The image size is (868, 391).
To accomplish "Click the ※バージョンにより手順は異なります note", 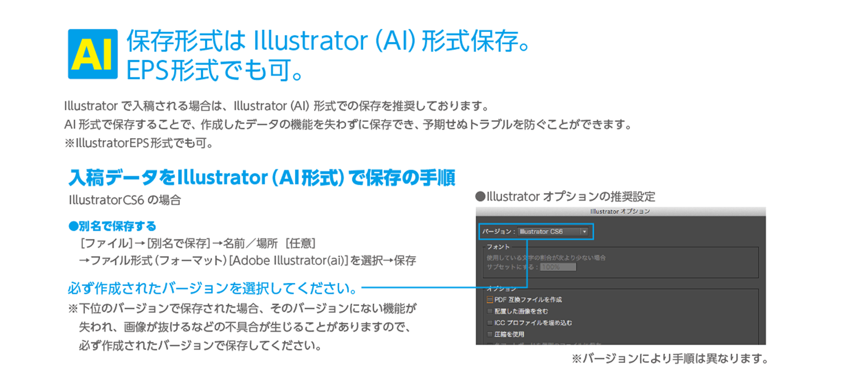I will tap(670, 359).
